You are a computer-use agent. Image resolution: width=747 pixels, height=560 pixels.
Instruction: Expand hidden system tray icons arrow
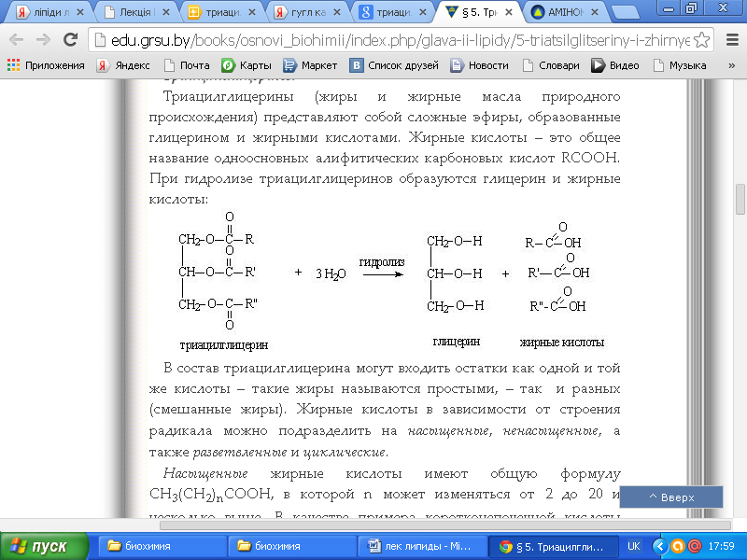(x=660, y=546)
